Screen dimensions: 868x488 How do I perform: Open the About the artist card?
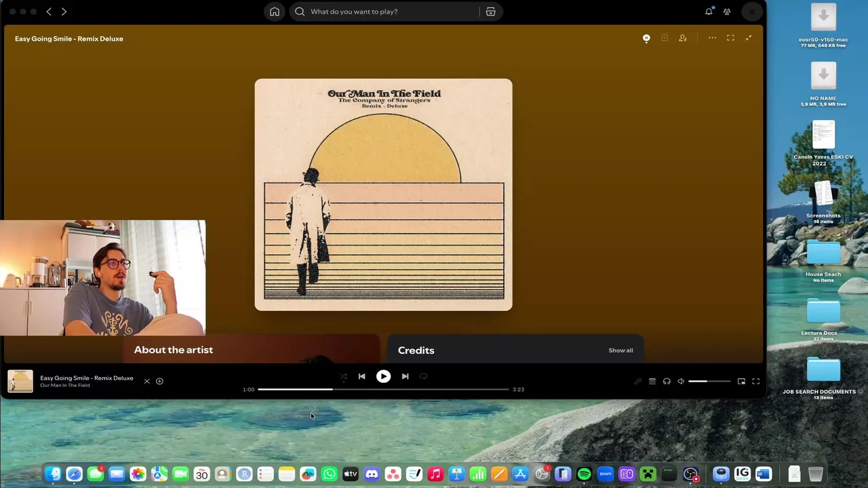[x=251, y=349]
